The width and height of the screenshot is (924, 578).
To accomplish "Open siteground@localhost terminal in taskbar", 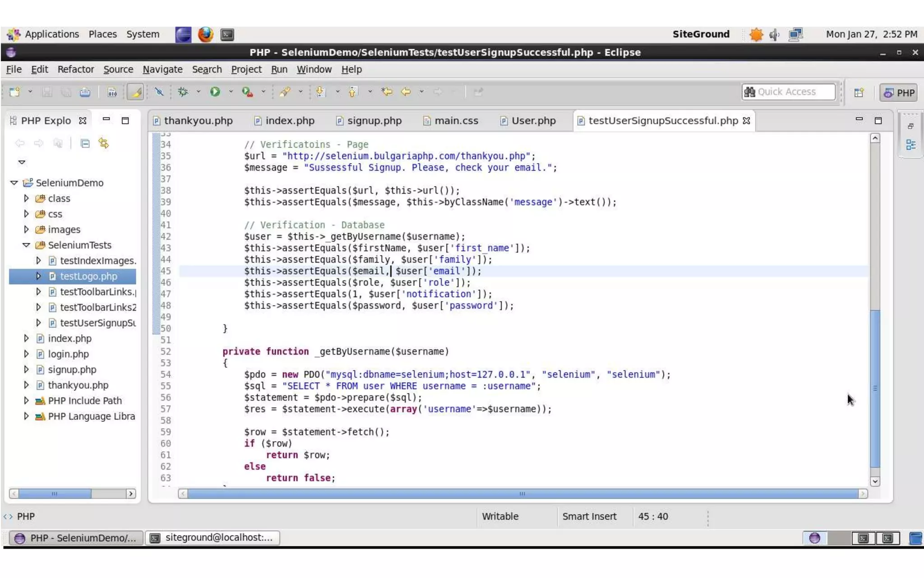I will (x=212, y=537).
